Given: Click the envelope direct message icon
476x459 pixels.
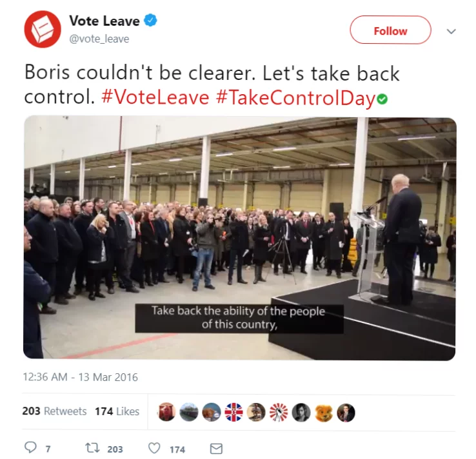Looking at the screenshot, I should [x=216, y=449].
